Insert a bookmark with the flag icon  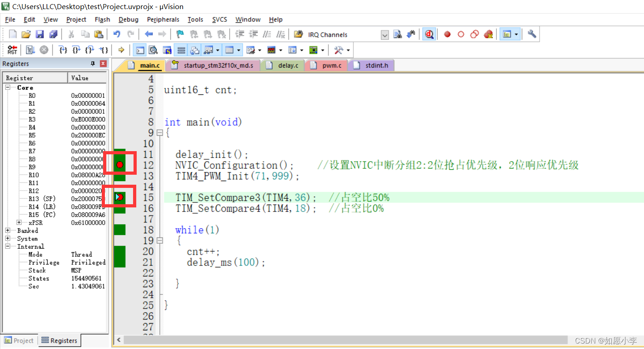pyautogui.click(x=180, y=34)
